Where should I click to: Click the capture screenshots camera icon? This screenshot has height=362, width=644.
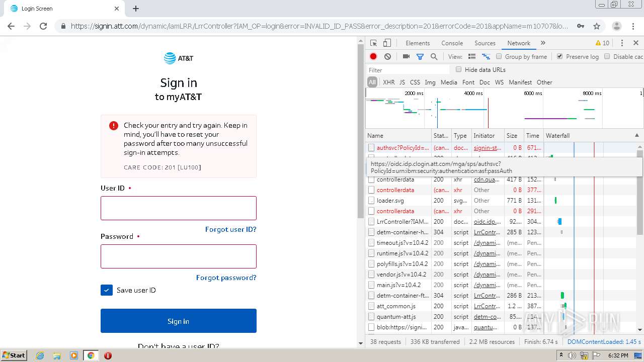pos(406,57)
